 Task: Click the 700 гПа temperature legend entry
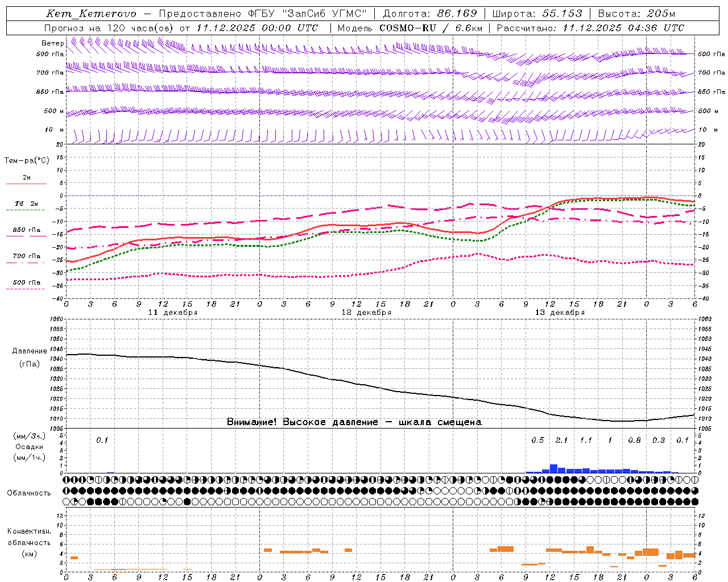click(x=27, y=256)
